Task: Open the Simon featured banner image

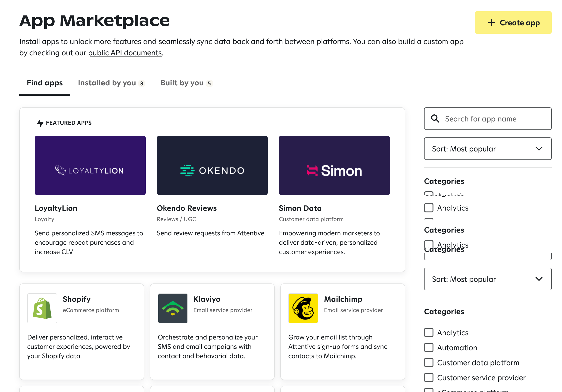Action: point(334,166)
